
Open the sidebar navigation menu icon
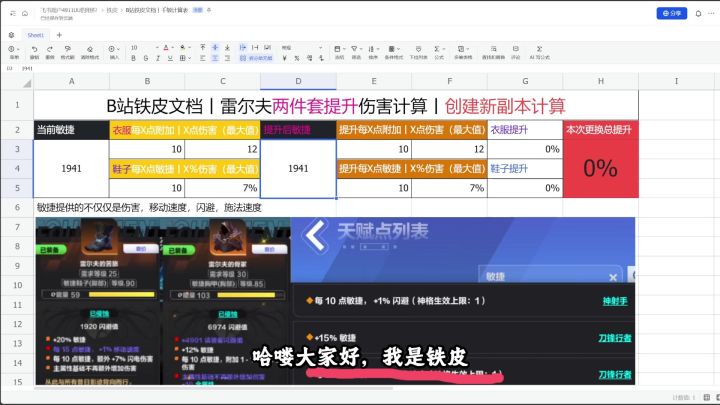[x=13, y=13]
